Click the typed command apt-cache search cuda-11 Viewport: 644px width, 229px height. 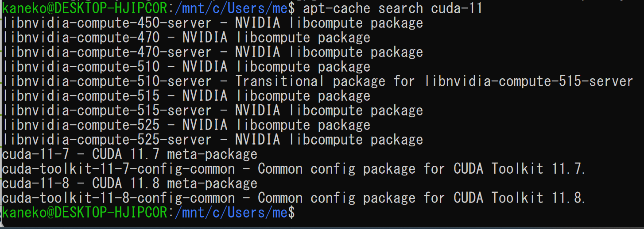pos(392,8)
